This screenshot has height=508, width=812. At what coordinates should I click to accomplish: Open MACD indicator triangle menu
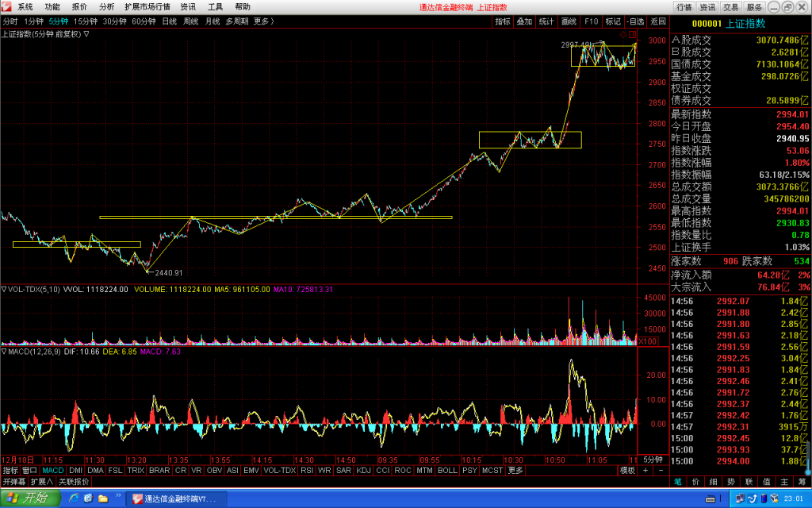(x=4, y=352)
